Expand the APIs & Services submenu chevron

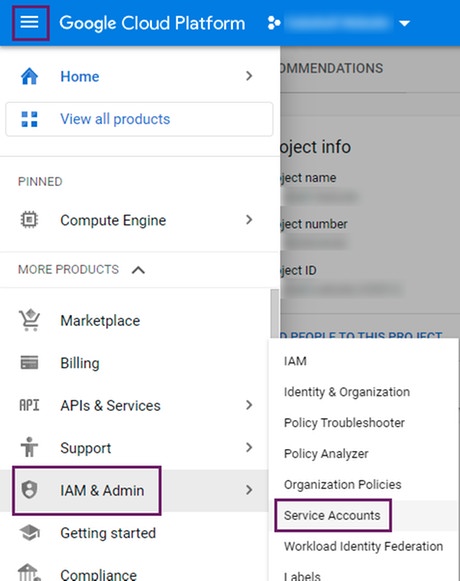click(249, 405)
